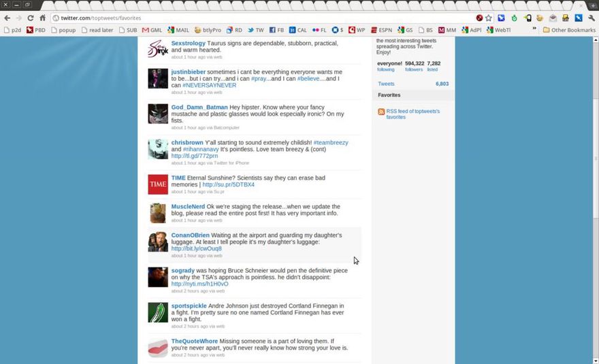This screenshot has height=364, width=599.
Task: Open the CAL calendar bookmark
Action: 297,30
